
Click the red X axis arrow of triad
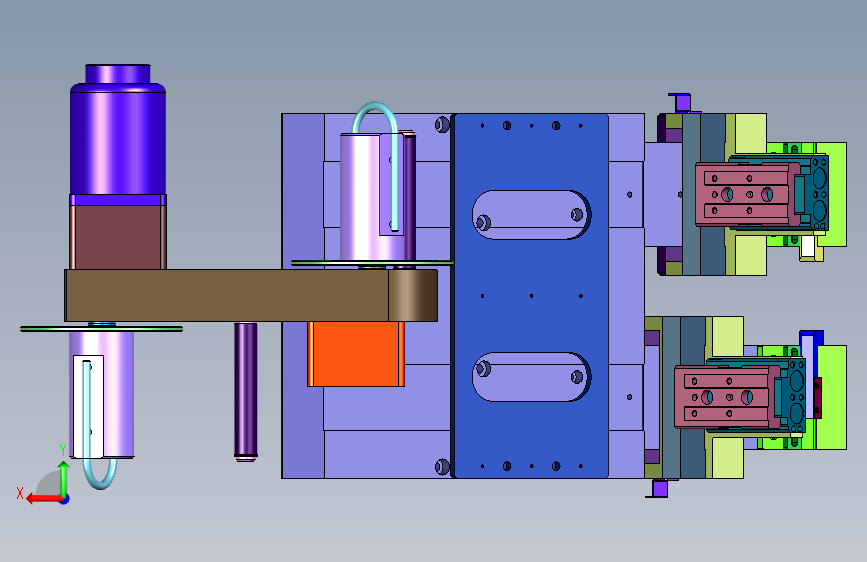tap(44, 499)
